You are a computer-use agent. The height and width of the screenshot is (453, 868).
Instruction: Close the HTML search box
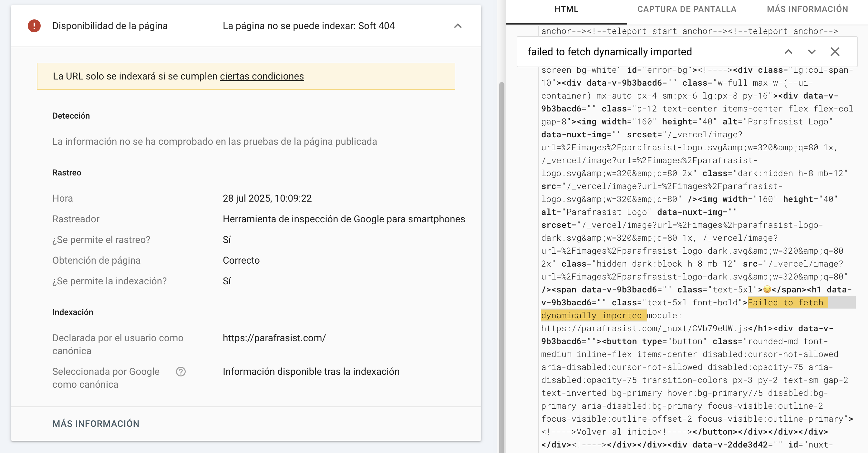835,52
